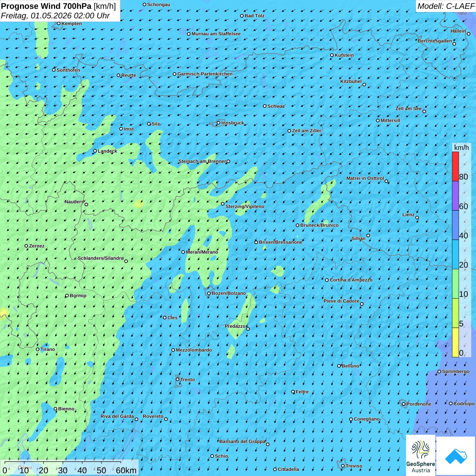Click the Innsbruck city marker
The image size is (476, 476).
219,123
